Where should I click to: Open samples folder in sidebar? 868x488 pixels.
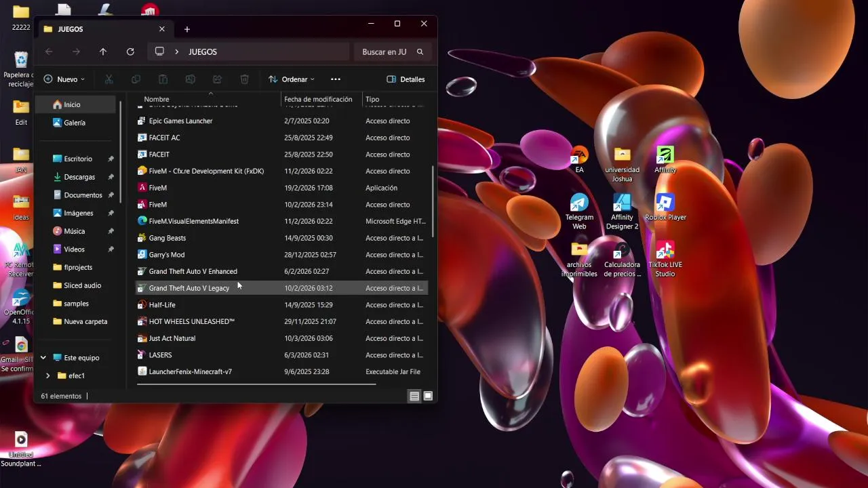coord(76,304)
